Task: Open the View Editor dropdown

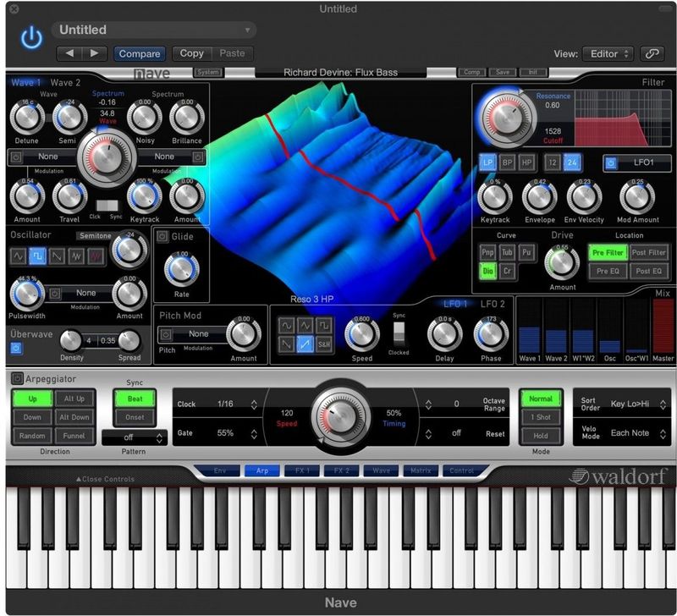Action: click(608, 54)
